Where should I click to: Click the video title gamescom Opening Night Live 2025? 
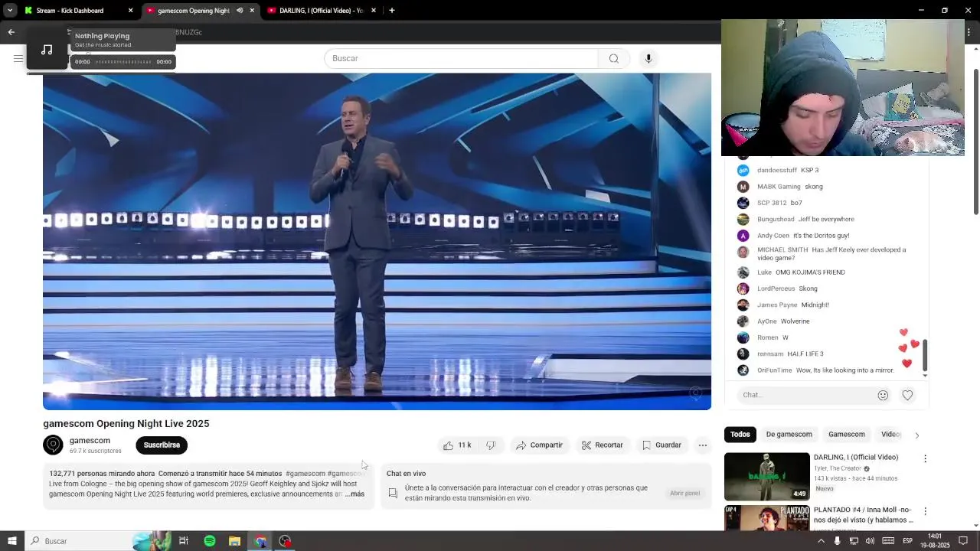[126, 424]
